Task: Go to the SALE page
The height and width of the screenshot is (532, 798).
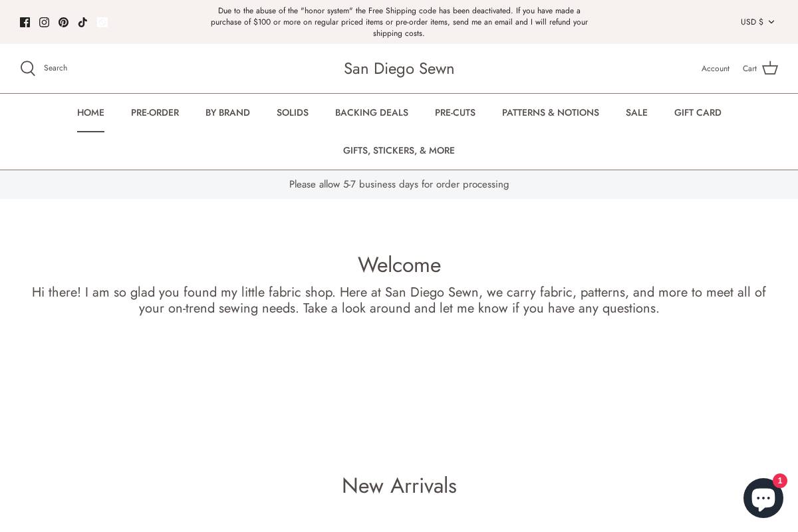Action: [636, 112]
